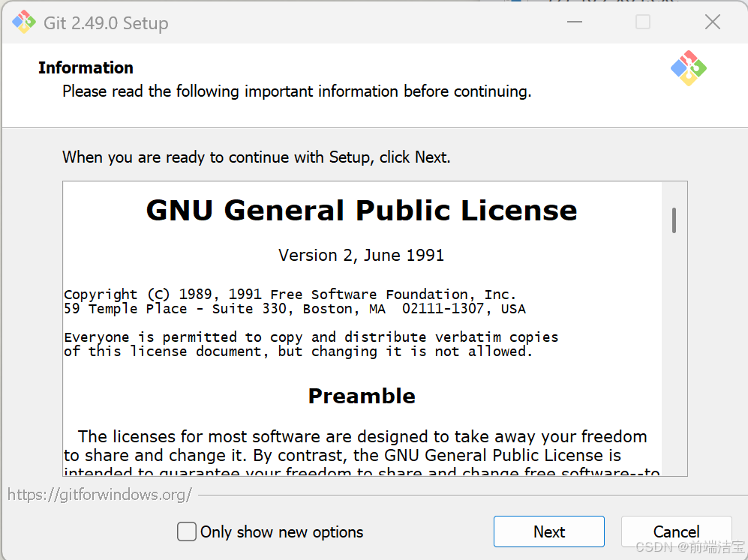The image size is (748, 560).
Task: Click the Next button to continue setup
Action: [x=548, y=531]
